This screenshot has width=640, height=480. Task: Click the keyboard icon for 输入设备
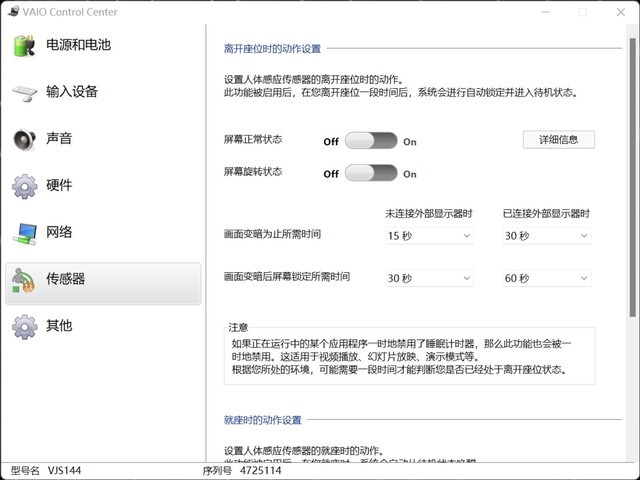(24, 92)
